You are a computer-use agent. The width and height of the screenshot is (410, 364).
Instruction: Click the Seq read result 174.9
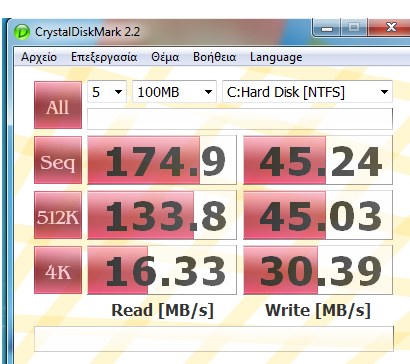[162, 160]
